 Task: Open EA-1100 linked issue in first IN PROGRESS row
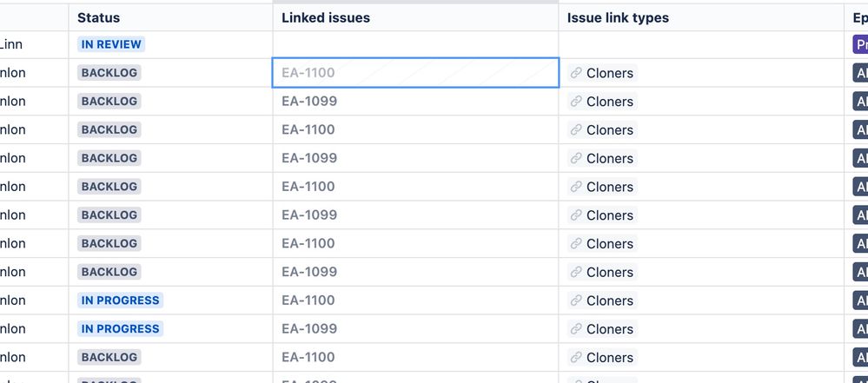pyautogui.click(x=308, y=300)
